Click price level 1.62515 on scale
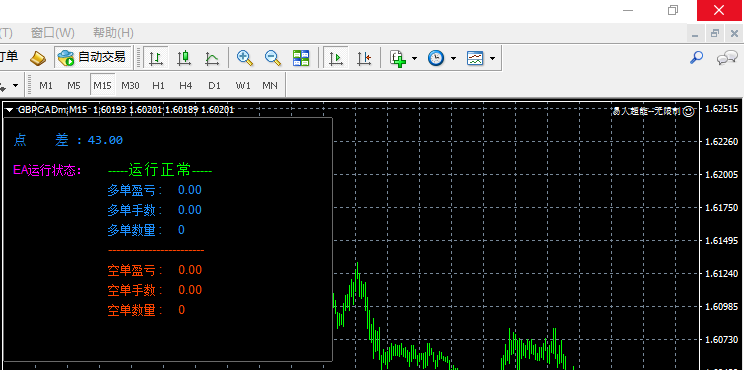744x370 pixels. 722,109
